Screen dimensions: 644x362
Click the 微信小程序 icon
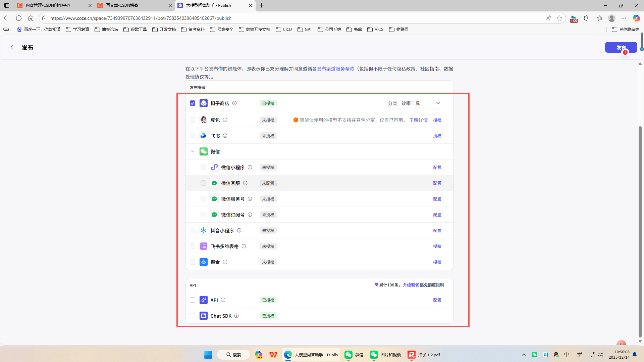214,167
